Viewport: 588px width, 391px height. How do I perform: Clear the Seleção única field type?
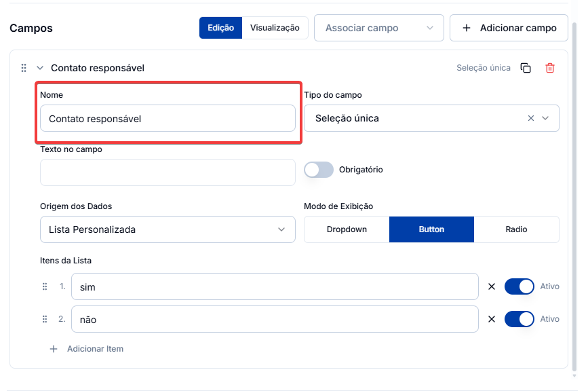pos(530,118)
